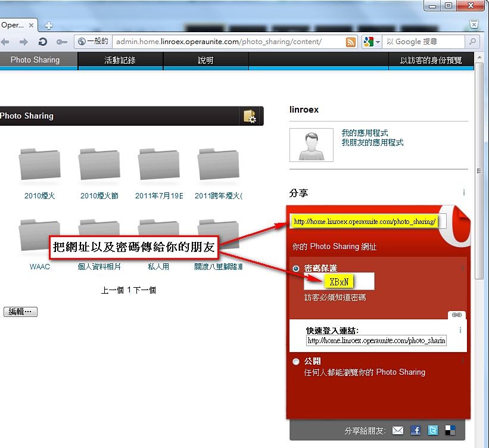Viewport: 489px width, 448px height.
Task: Open a new tab with plus icon
Action: [x=49, y=25]
